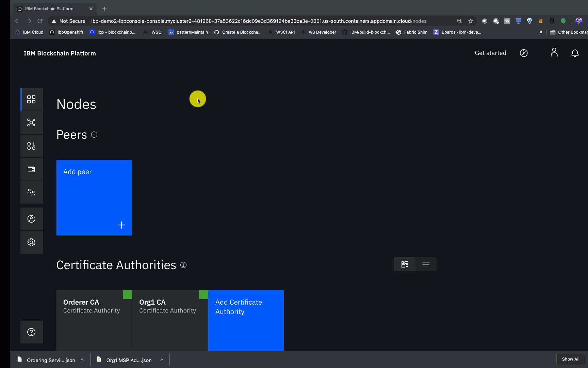Open a new browser tab with plus
The width and height of the screenshot is (588, 368).
(x=104, y=9)
